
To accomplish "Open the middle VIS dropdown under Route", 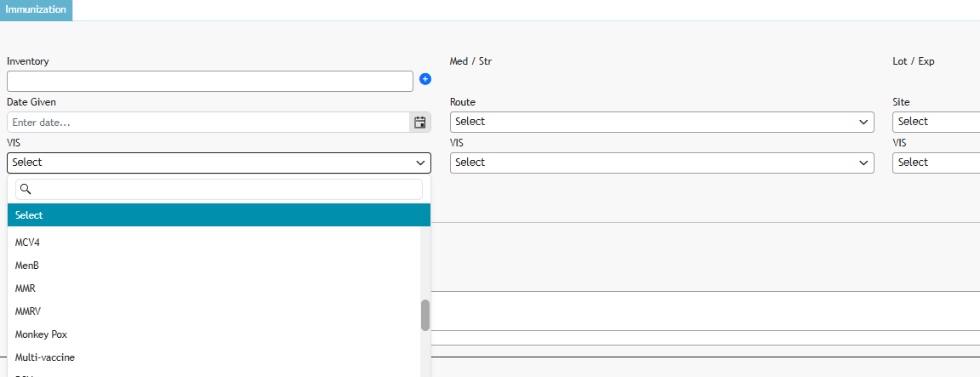I will point(661,163).
